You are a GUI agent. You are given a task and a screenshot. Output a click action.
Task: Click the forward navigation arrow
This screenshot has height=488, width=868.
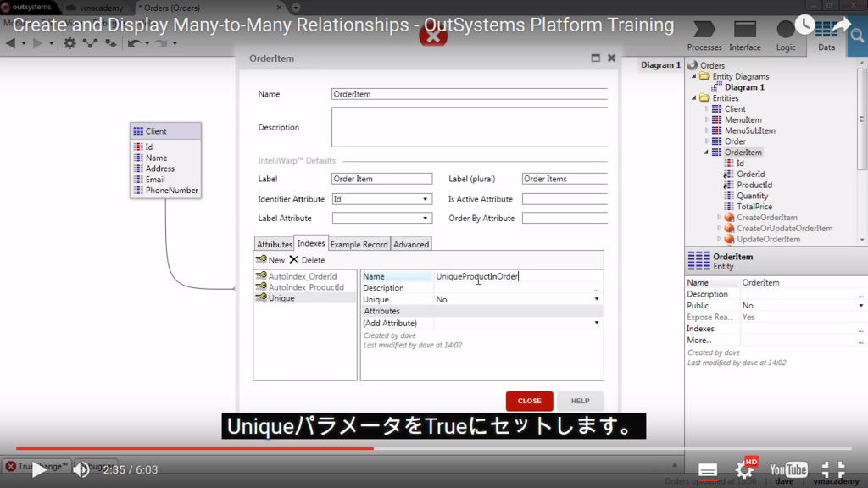(x=37, y=42)
